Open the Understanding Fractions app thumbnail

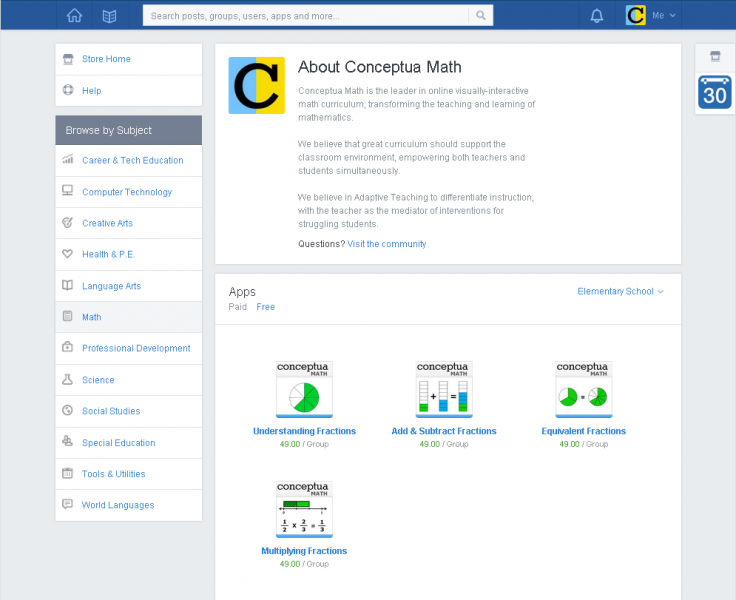[x=304, y=389]
